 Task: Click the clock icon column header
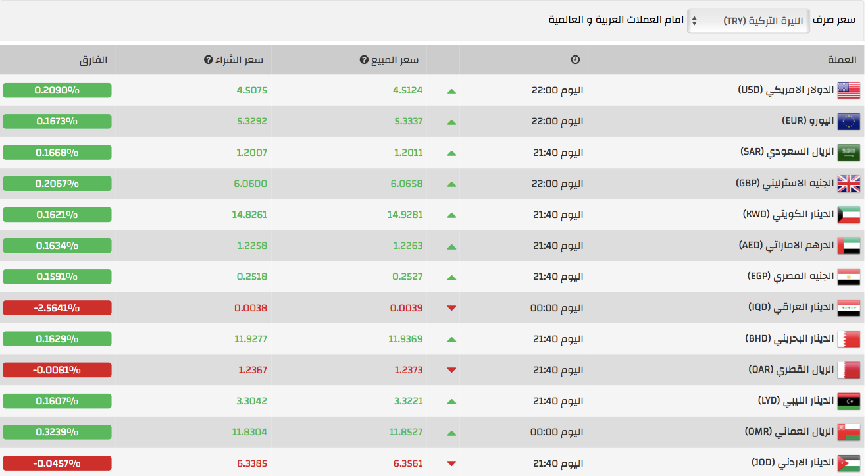(575, 60)
